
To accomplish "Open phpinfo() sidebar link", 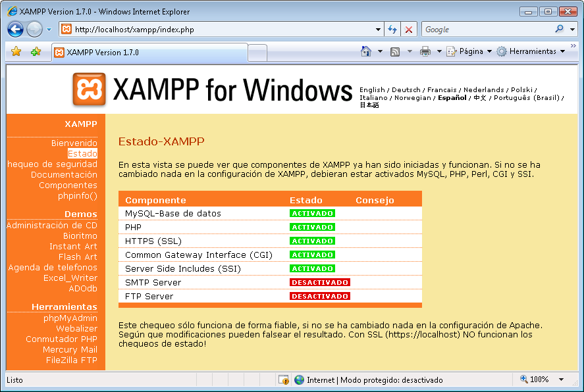I will pyautogui.click(x=78, y=195).
